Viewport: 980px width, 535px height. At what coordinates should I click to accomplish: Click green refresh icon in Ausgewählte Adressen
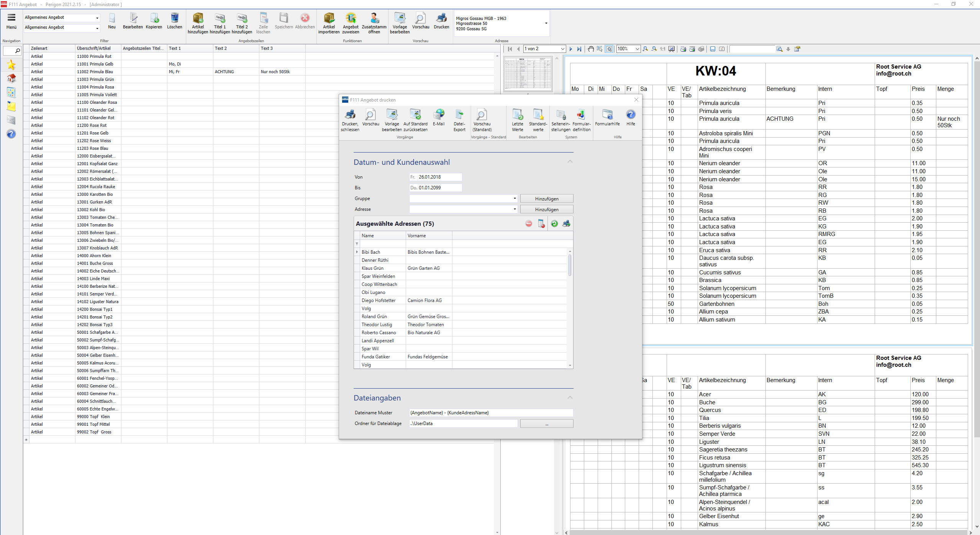tap(554, 224)
